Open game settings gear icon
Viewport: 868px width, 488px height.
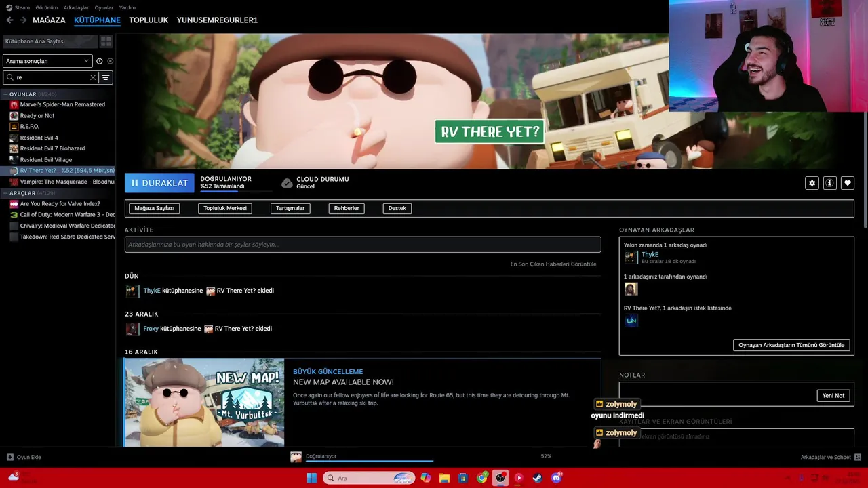pos(812,183)
